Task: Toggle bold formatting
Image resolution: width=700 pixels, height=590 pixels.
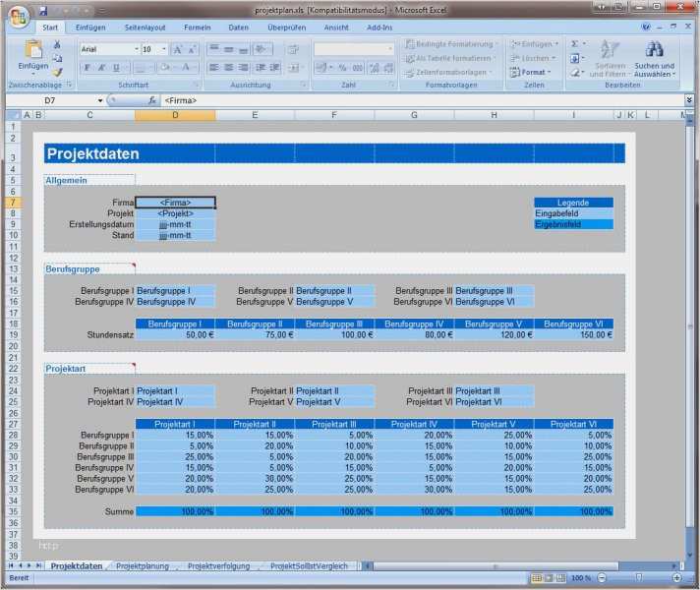Action: coord(87,68)
